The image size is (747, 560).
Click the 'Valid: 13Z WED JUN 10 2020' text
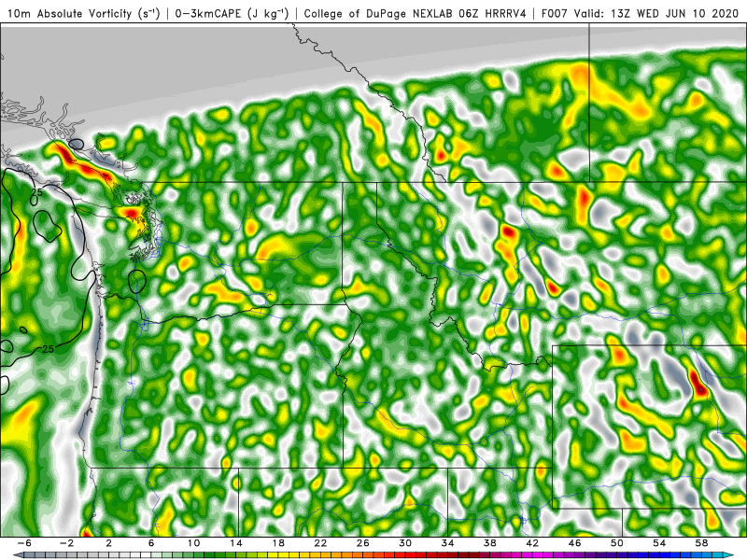tap(656, 13)
